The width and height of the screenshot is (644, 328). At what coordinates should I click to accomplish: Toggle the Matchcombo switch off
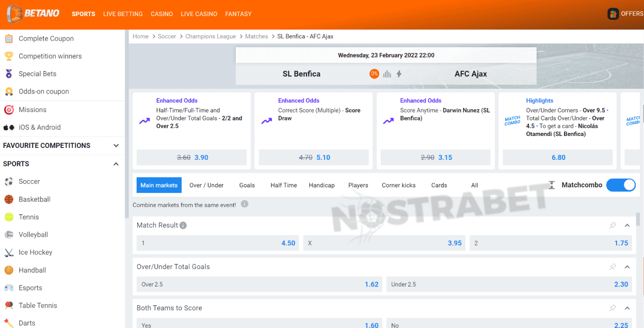coord(621,185)
